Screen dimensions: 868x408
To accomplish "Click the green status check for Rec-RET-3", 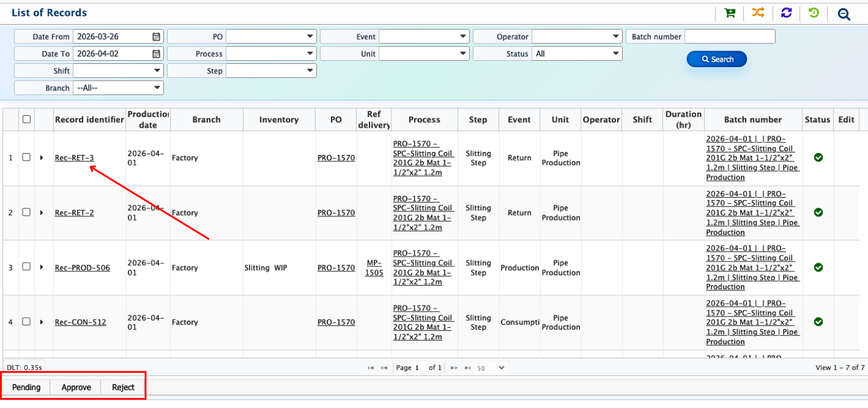I will click(x=818, y=157).
